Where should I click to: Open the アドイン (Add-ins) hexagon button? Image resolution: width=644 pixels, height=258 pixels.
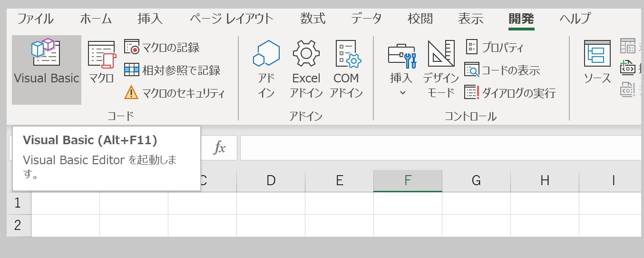(266, 69)
